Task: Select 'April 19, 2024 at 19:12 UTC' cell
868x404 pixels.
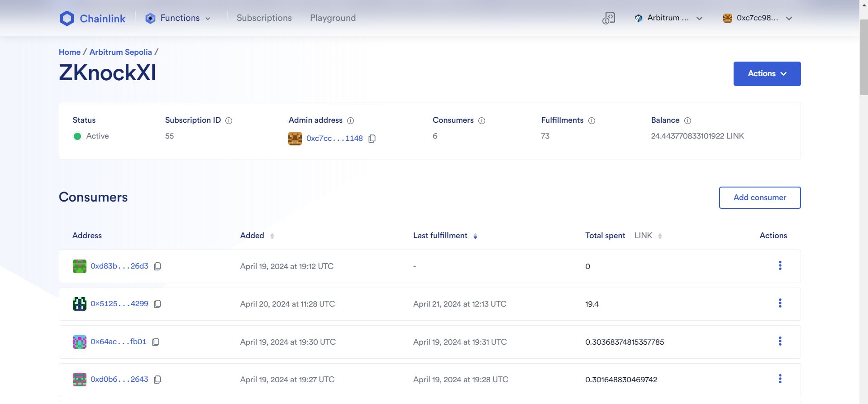Action: click(x=287, y=266)
